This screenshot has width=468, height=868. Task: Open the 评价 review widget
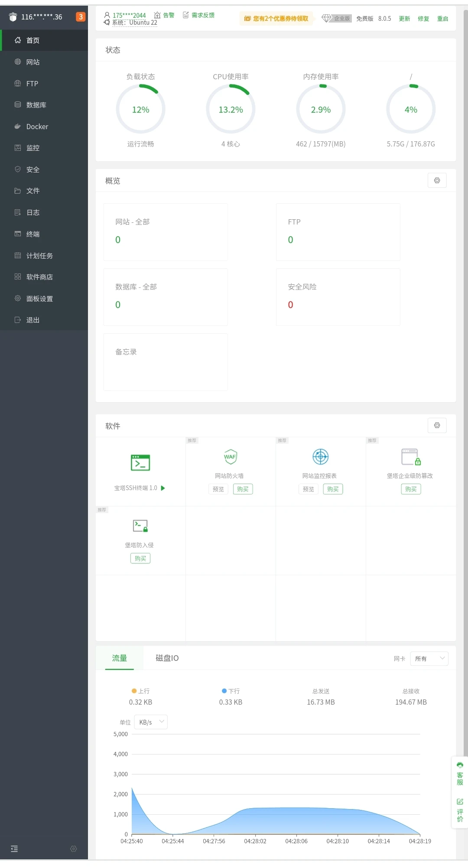(x=460, y=810)
